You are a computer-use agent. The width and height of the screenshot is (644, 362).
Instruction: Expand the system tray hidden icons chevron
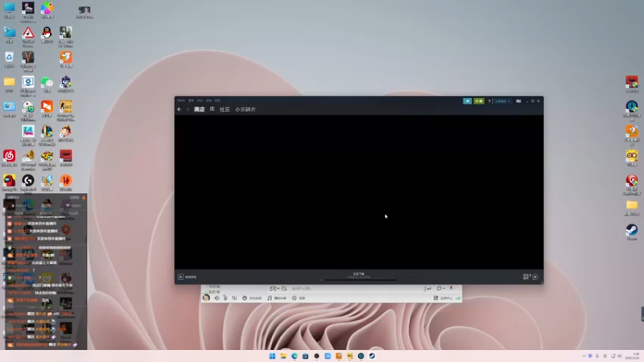tap(584, 356)
